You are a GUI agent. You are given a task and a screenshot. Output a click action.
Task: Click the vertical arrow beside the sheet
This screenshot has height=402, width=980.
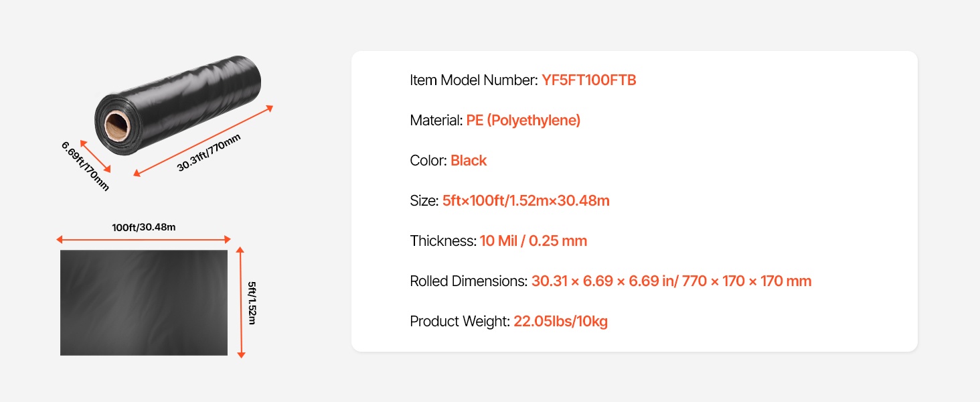pyautogui.click(x=242, y=302)
